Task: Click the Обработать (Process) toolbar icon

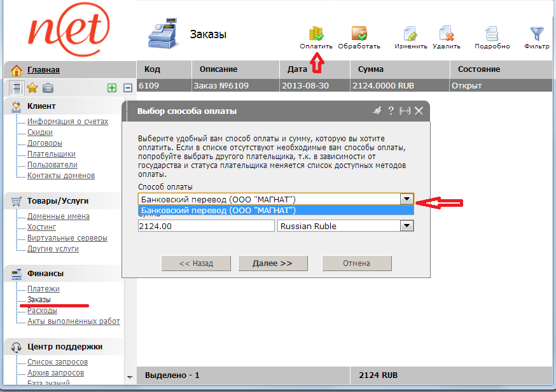Action: pos(359,34)
